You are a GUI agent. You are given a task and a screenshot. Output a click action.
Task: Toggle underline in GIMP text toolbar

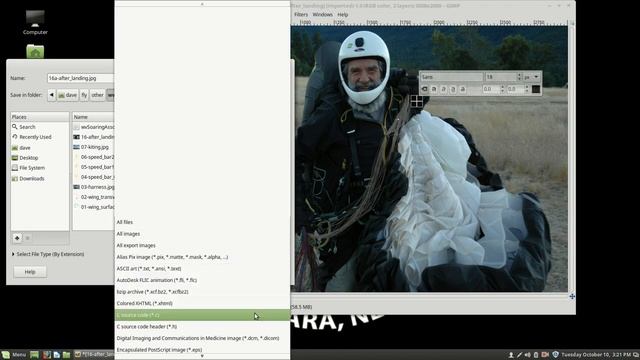(453, 89)
